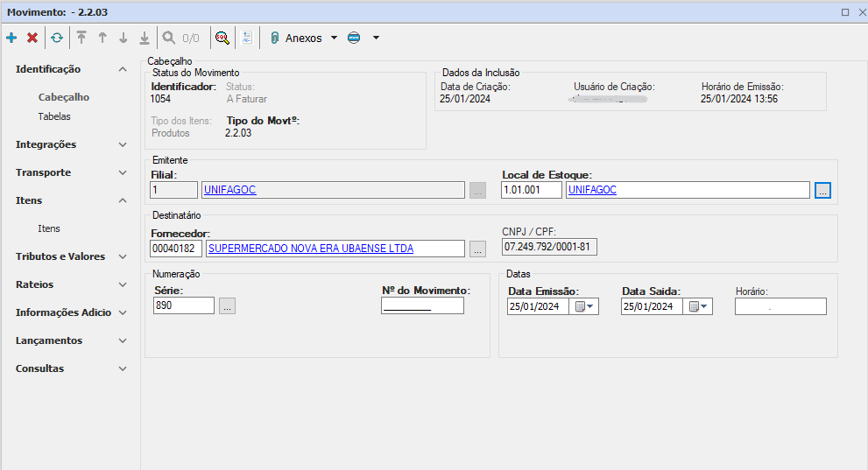The height and width of the screenshot is (470, 868).
Task: Select Itens sub-item in sidebar
Action: tap(49, 228)
